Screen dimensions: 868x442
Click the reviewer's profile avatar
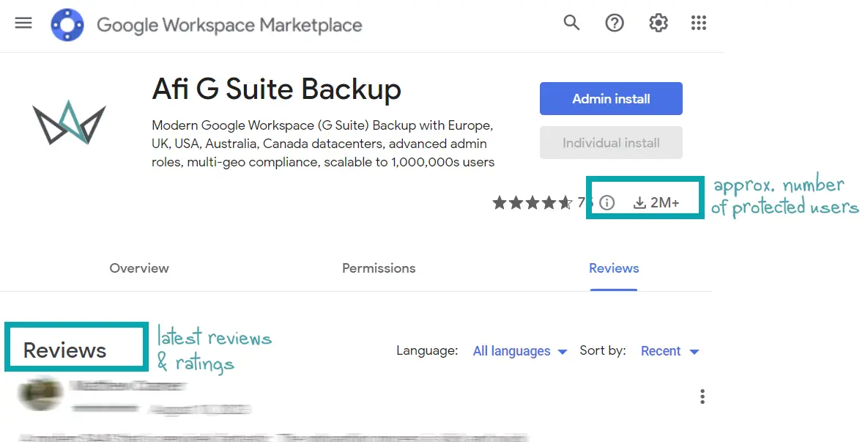[x=40, y=394]
